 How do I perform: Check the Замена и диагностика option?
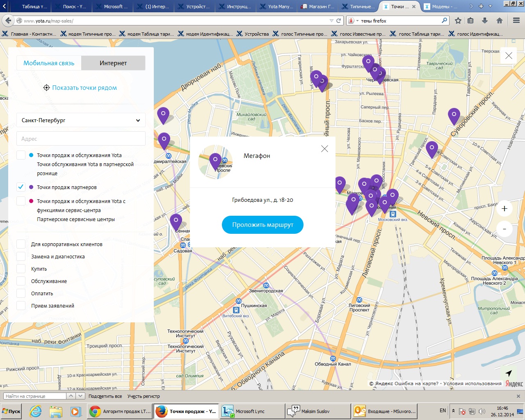pyautogui.click(x=21, y=256)
